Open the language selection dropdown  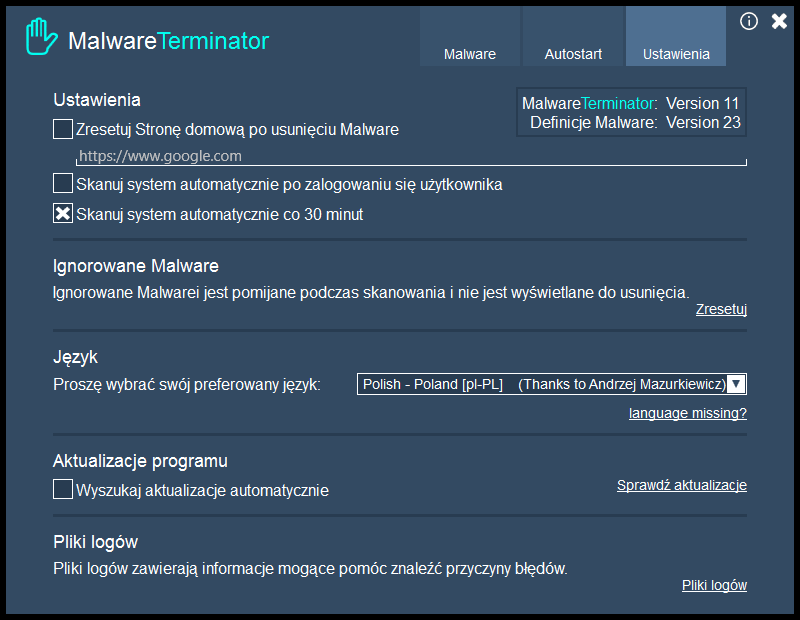tap(552, 384)
